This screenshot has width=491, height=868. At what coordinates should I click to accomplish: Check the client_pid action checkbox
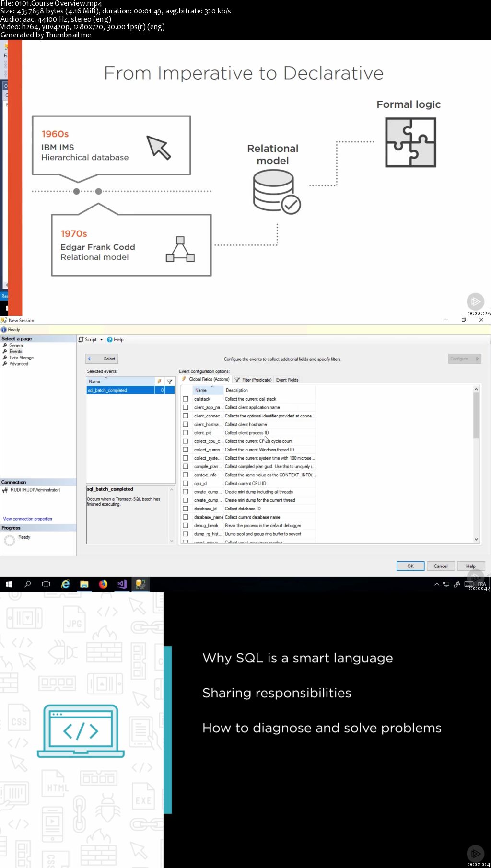186,433
